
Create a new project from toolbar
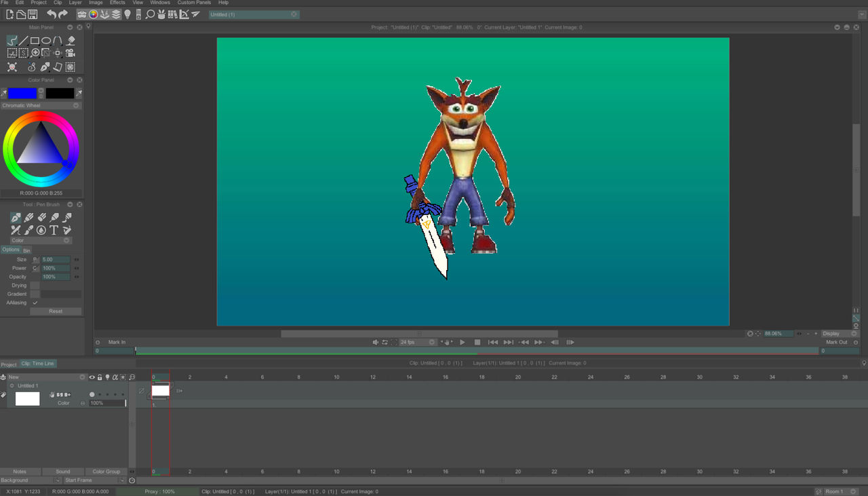[x=10, y=14]
